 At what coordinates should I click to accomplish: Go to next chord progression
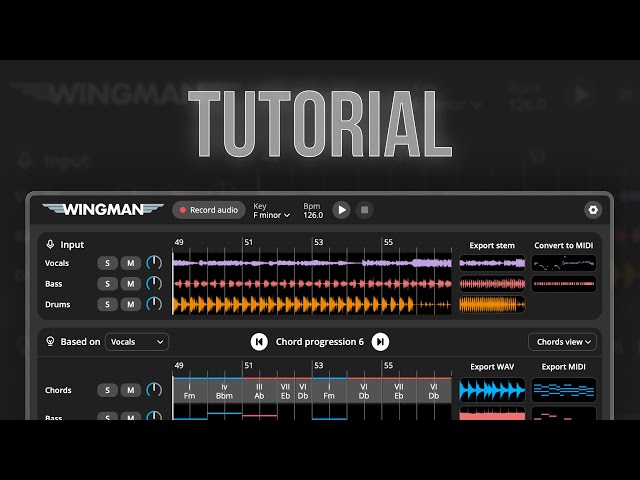[x=380, y=342]
